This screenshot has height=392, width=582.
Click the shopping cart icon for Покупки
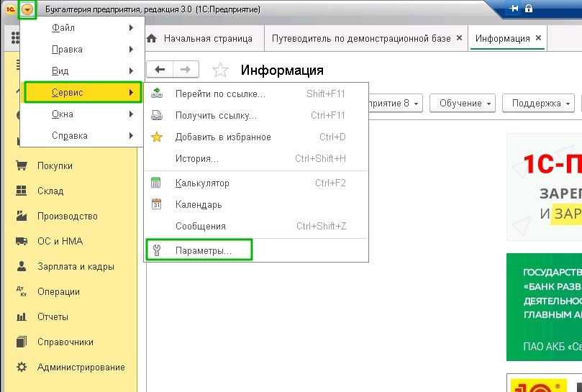pyautogui.click(x=22, y=165)
